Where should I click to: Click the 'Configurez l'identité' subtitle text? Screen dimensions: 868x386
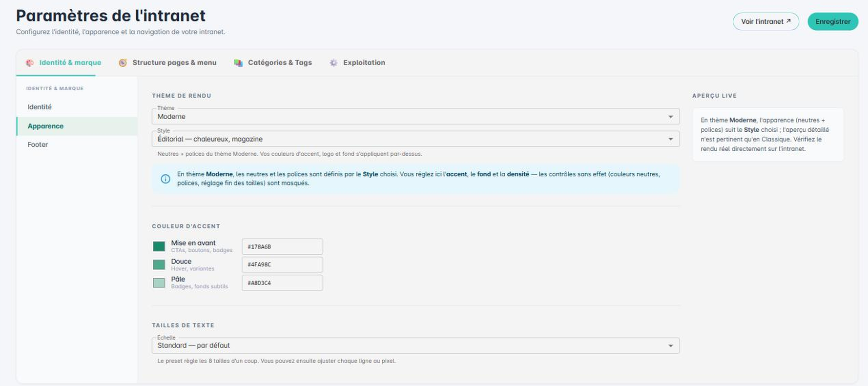pyautogui.click(x=121, y=32)
